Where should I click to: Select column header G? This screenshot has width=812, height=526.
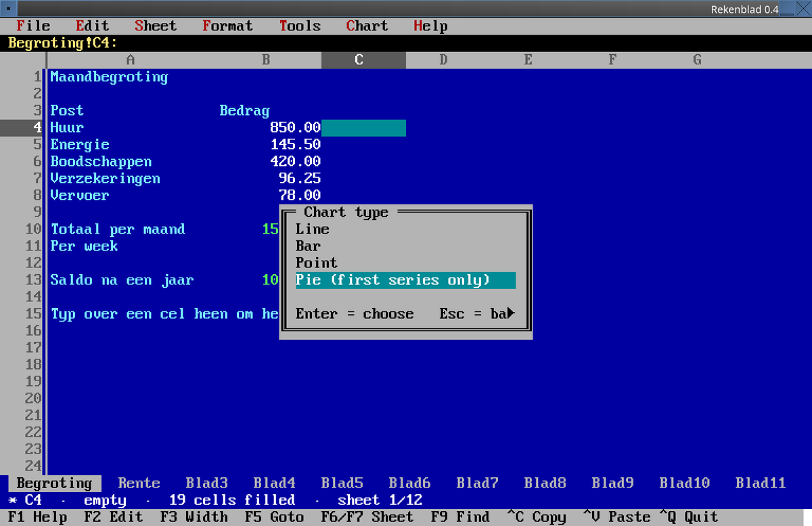(697, 60)
